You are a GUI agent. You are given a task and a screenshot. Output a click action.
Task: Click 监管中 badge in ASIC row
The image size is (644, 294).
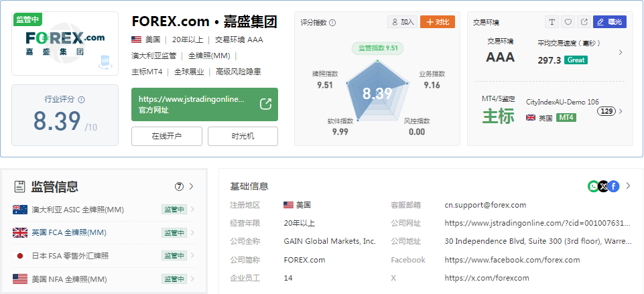click(x=174, y=210)
